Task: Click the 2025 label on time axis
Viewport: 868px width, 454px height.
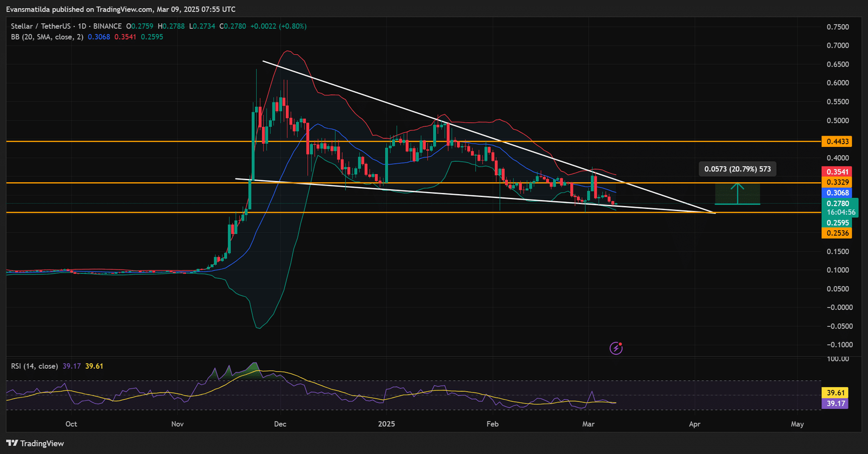Action: pyautogui.click(x=386, y=424)
